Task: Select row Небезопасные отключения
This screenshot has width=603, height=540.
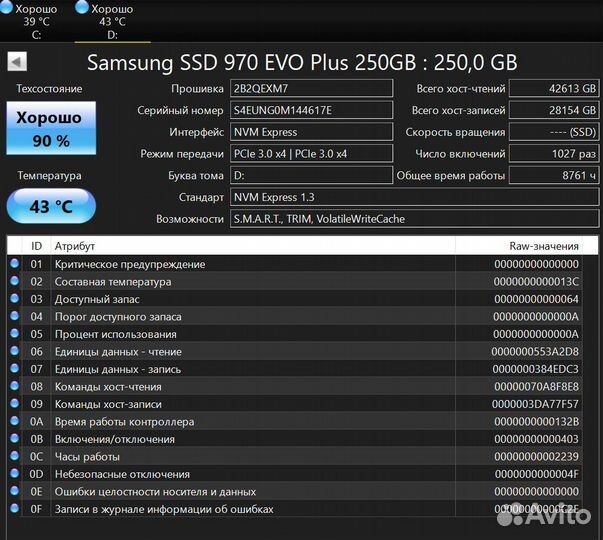Action: (295, 474)
